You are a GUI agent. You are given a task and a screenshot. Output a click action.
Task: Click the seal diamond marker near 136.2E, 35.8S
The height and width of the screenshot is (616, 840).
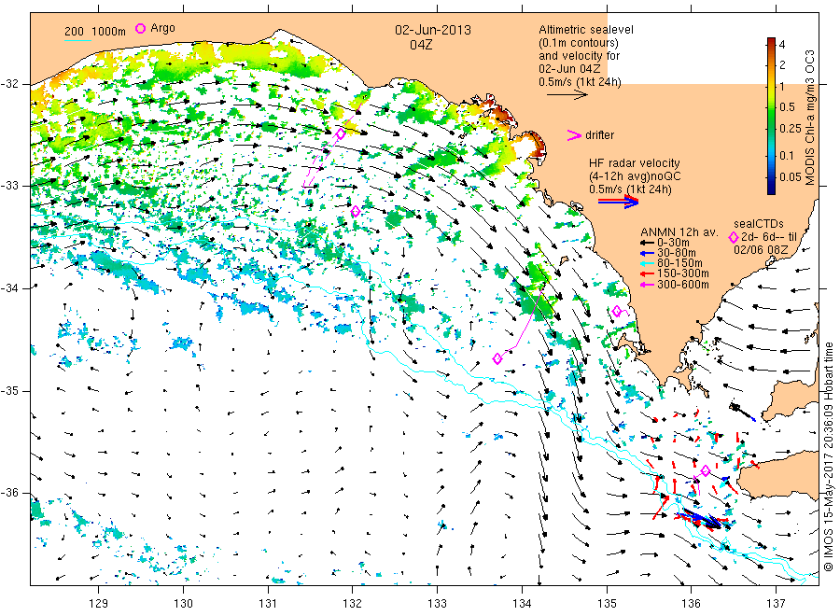click(705, 470)
